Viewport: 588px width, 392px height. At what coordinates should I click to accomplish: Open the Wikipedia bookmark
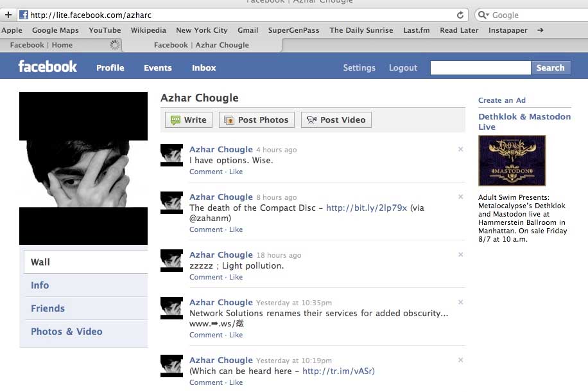point(148,30)
